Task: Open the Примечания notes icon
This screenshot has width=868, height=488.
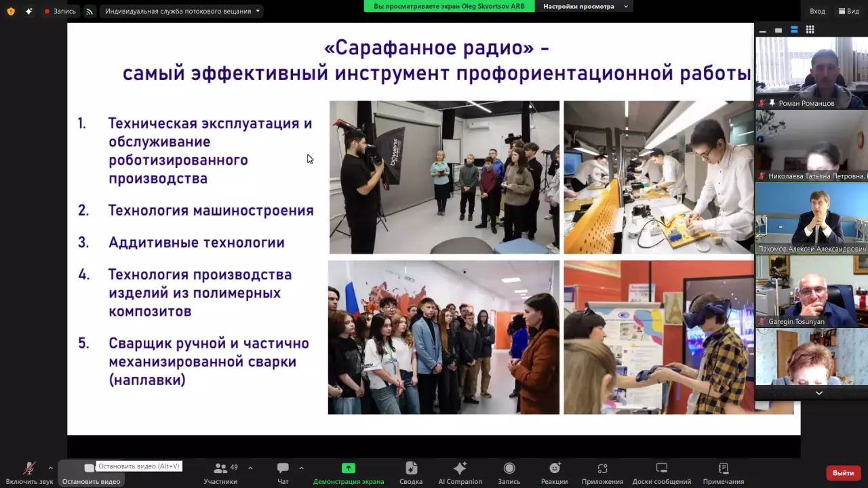Action: [x=723, y=472]
